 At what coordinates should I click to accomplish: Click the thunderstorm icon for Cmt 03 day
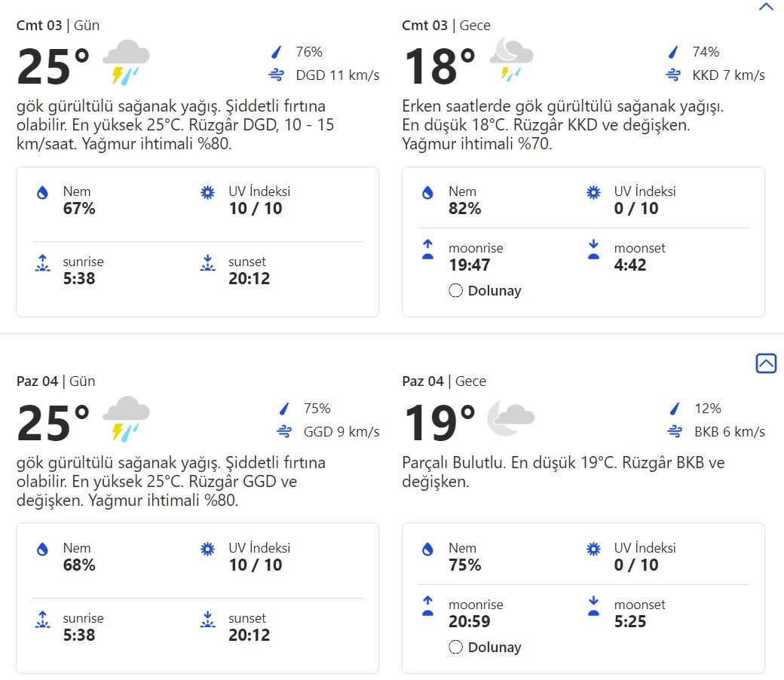point(125,60)
